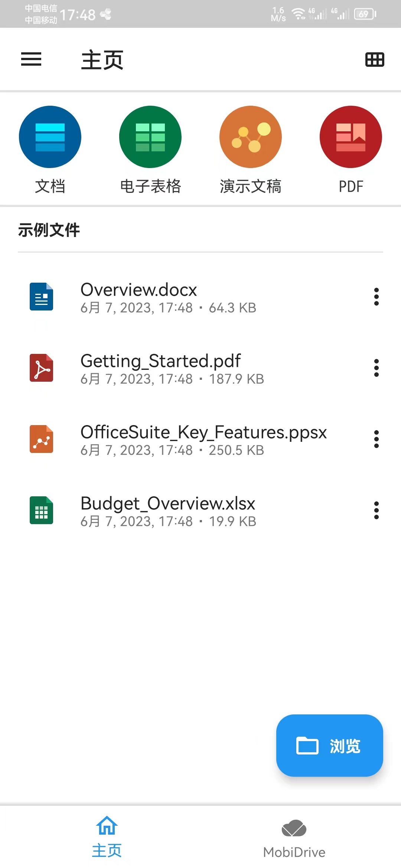Tap the Budget_Overview.xlsx spreadsheet icon

point(41,510)
